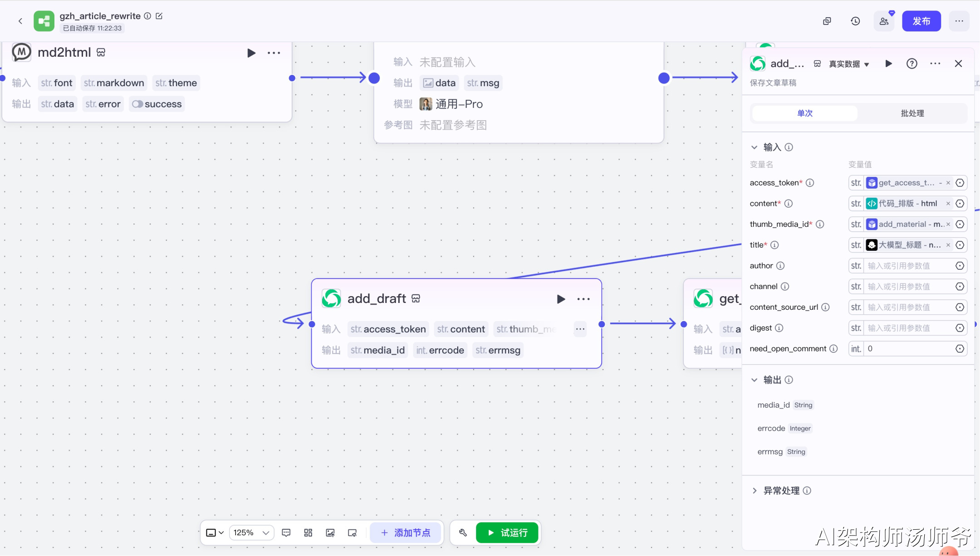Clear the content html reference
Image resolution: width=980 pixels, height=556 pixels.
(948, 204)
